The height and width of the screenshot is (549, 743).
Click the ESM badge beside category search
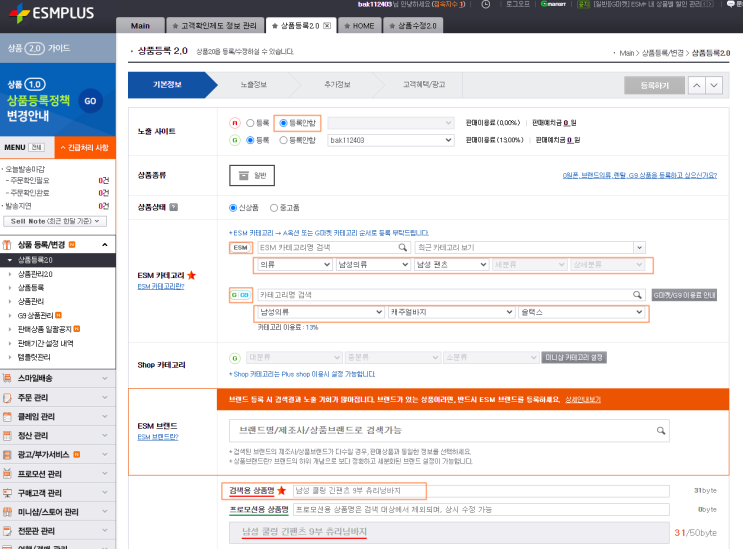(241, 247)
